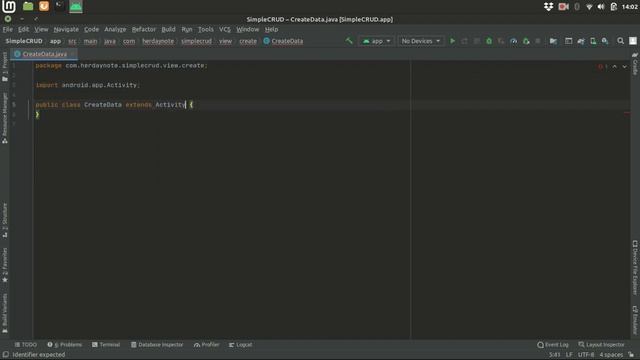640x360 pixels.
Task: Open the AVD Manager phone icon
Action: (593, 41)
